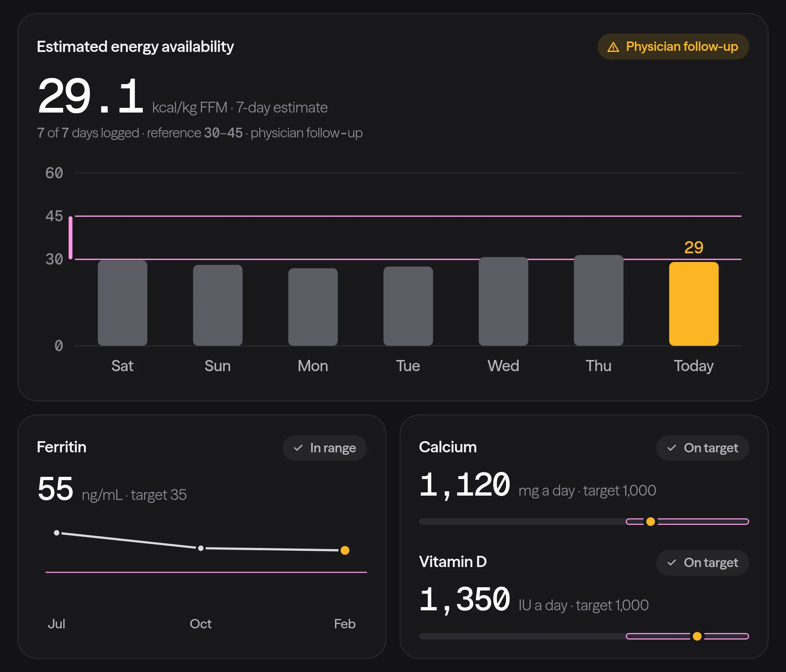Click the checkmark icon in the In range badge

pos(298,448)
